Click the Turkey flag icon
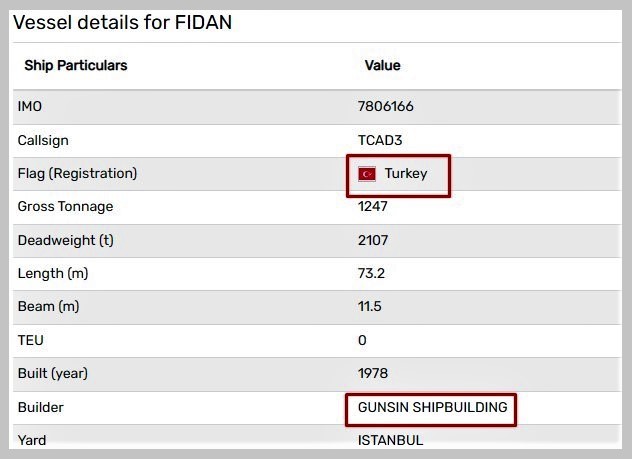Screen dimensions: 632x459 point(367,174)
